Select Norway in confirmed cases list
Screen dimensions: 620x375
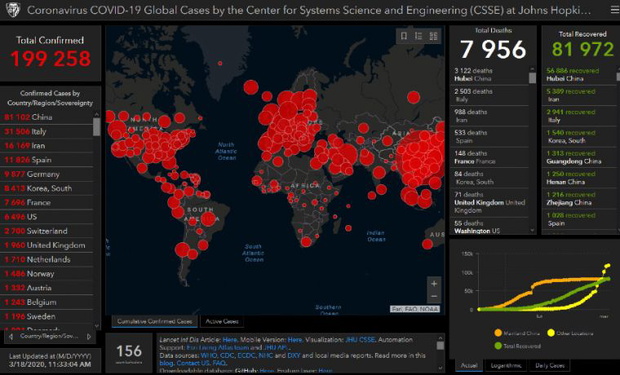tap(47, 274)
